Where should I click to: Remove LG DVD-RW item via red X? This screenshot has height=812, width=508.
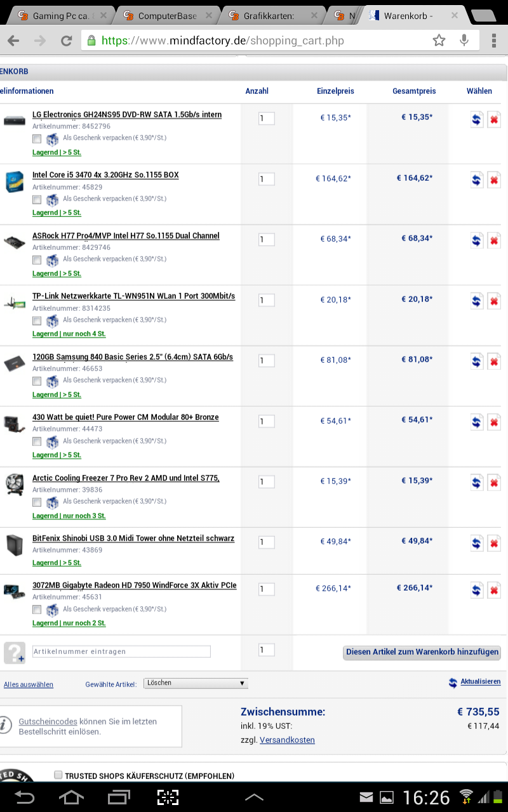[494, 119]
